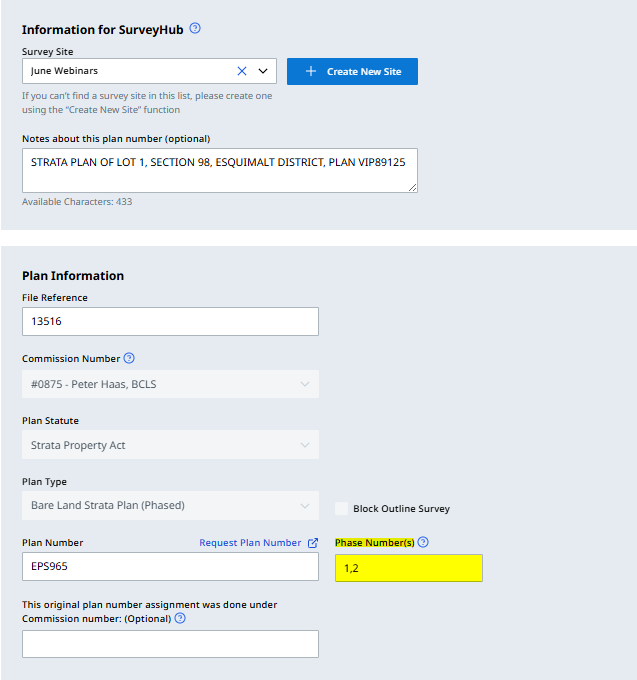Open the Commission Number dropdown

coord(170,384)
